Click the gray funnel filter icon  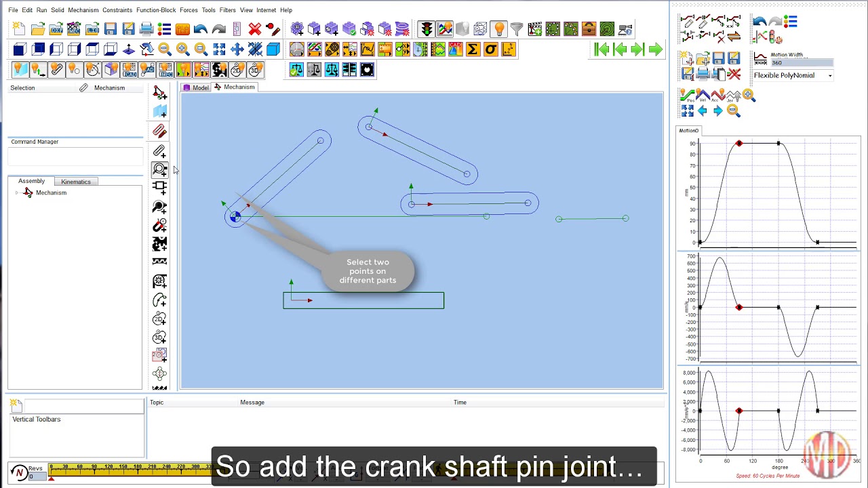517,29
